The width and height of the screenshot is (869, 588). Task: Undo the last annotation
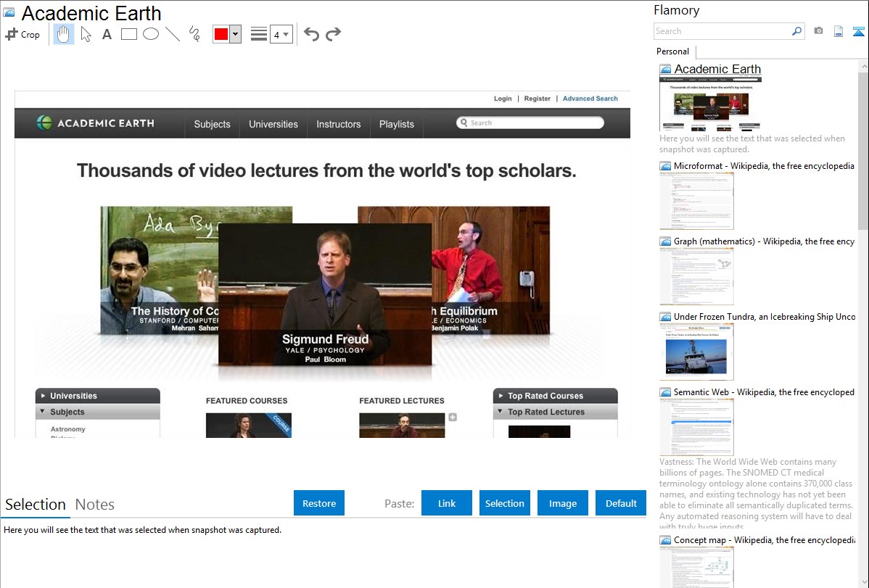tap(311, 34)
